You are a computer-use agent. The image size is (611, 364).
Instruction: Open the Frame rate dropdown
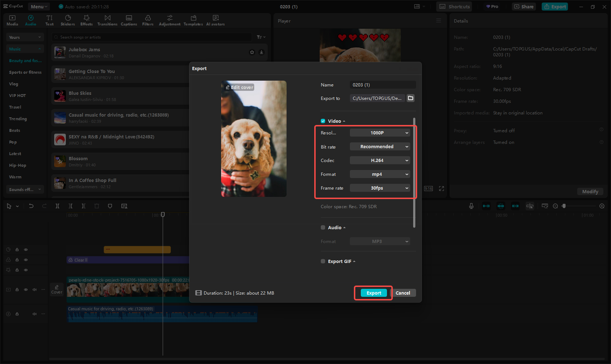coord(379,187)
